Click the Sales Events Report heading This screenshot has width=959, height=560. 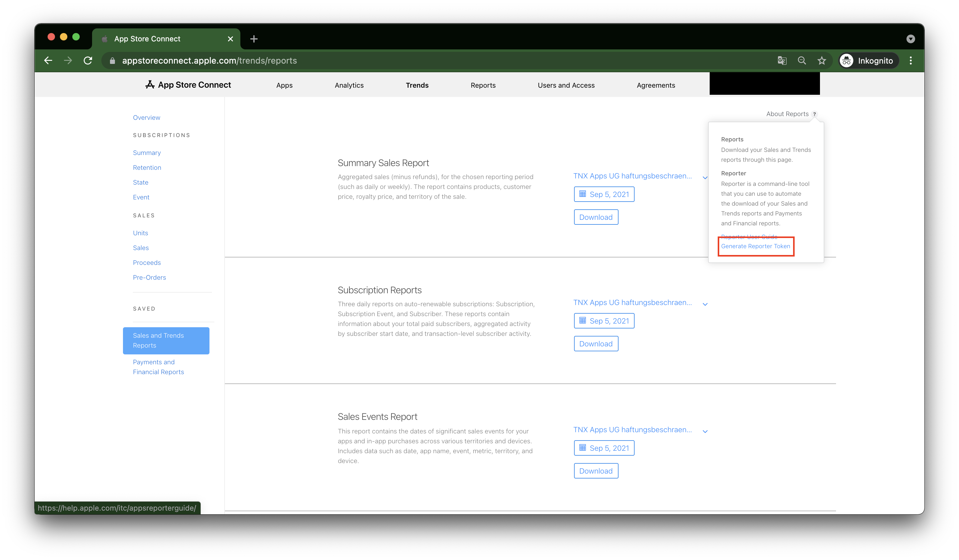click(377, 417)
